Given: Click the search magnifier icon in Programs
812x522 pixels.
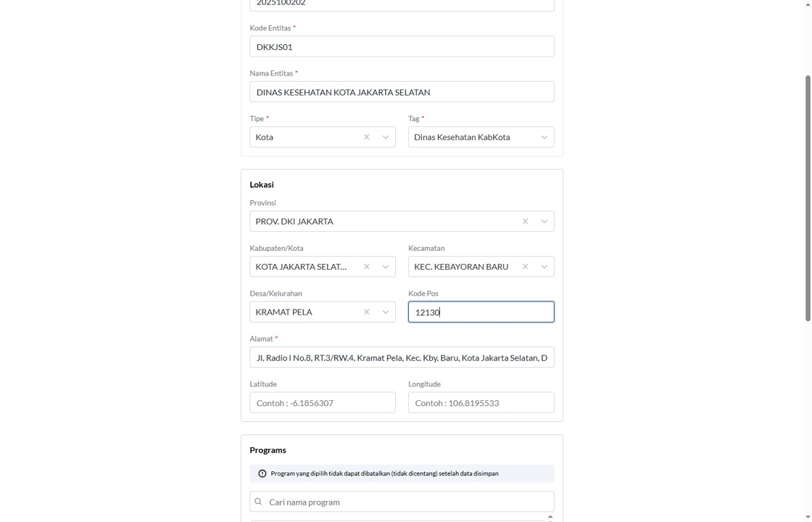Looking at the screenshot, I should (x=258, y=502).
